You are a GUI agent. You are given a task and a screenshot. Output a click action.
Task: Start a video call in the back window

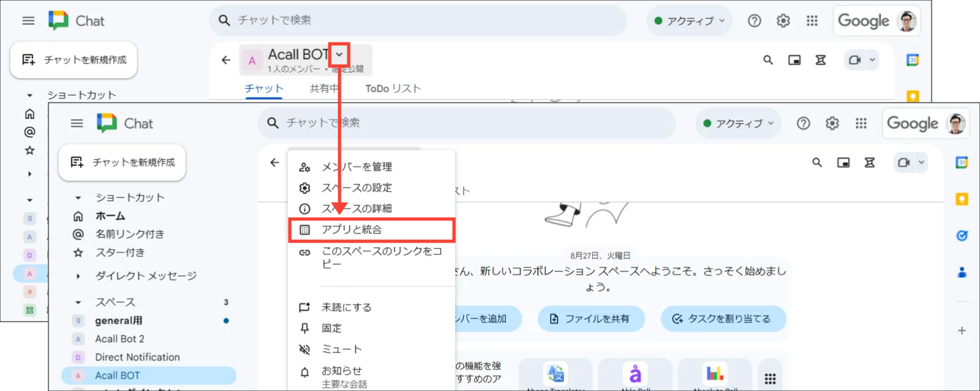[x=854, y=60]
